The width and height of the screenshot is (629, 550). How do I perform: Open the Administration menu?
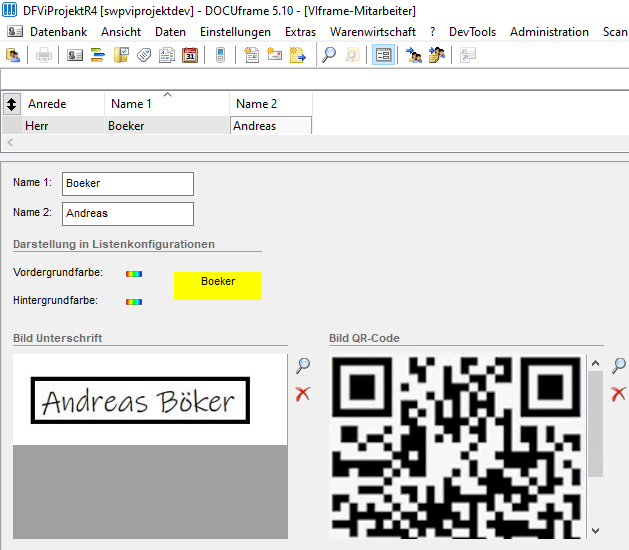click(549, 32)
